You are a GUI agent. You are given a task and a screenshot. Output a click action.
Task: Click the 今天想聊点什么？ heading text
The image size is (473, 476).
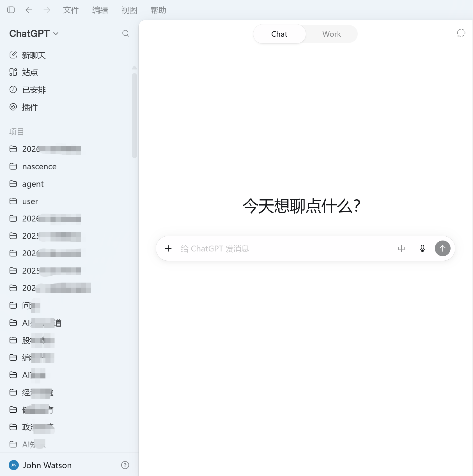pos(302,206)
